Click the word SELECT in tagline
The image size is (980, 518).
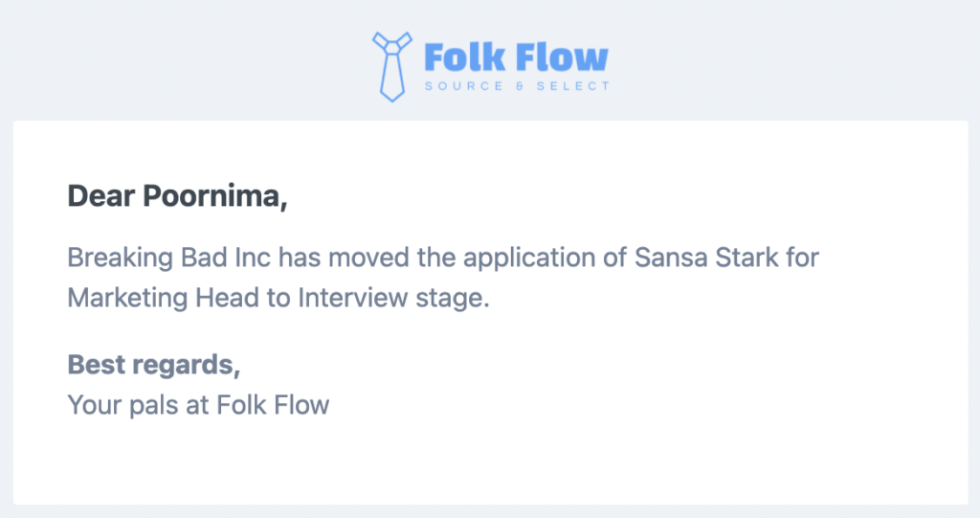[572, 86]
